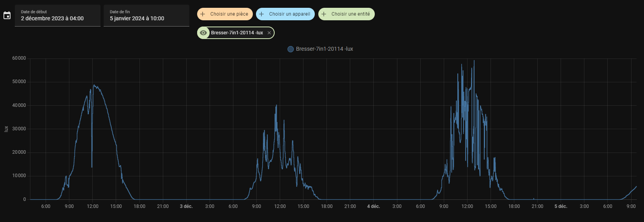Click the 5 déc. x-axis label

click(561, 206)
